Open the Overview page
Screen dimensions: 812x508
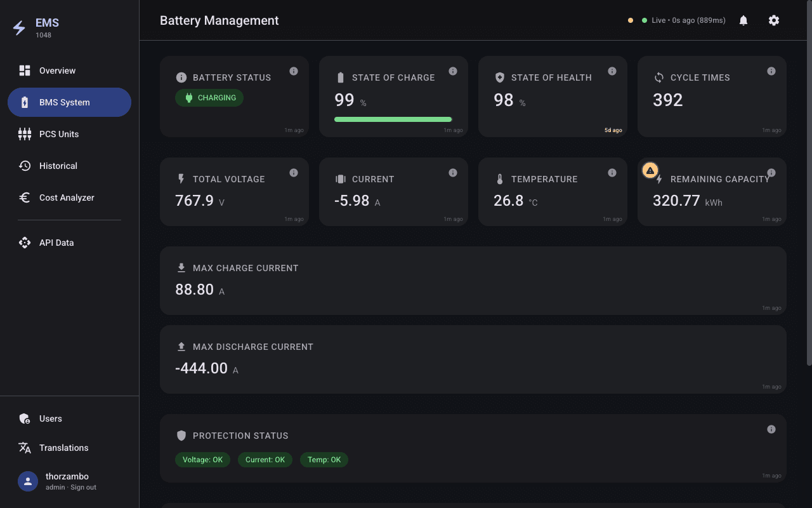click(57, 70)
